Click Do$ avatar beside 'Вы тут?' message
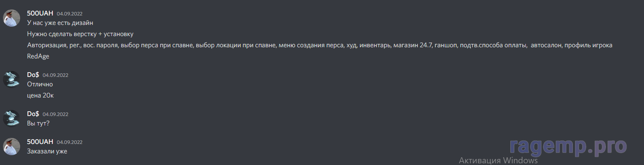 coord(11,118)
